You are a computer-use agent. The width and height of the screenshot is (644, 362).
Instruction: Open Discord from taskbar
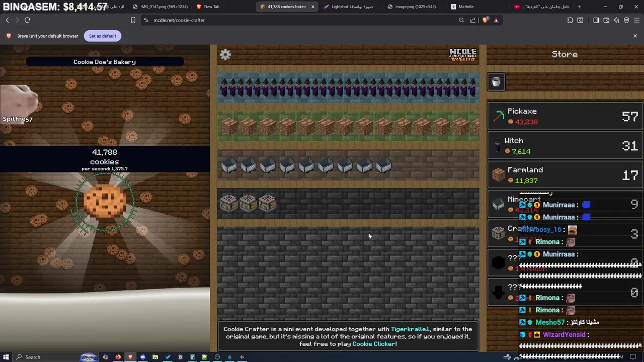143,357
